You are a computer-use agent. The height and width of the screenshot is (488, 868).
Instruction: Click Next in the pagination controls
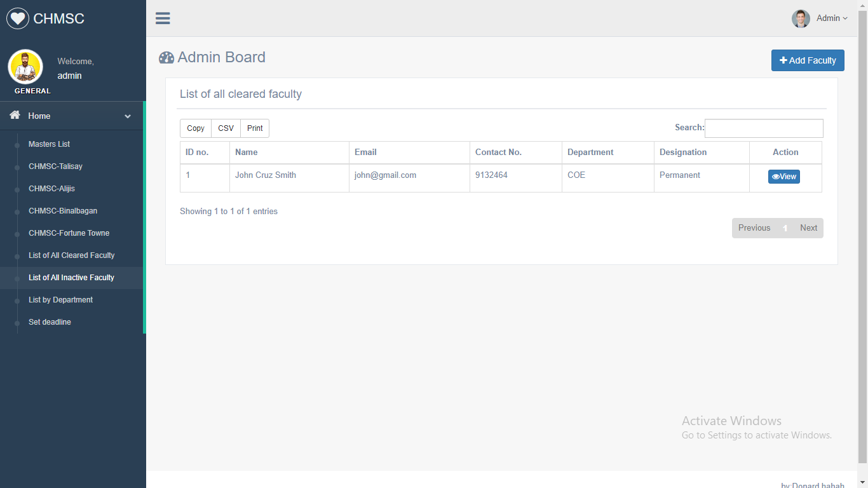pos(808,227)
